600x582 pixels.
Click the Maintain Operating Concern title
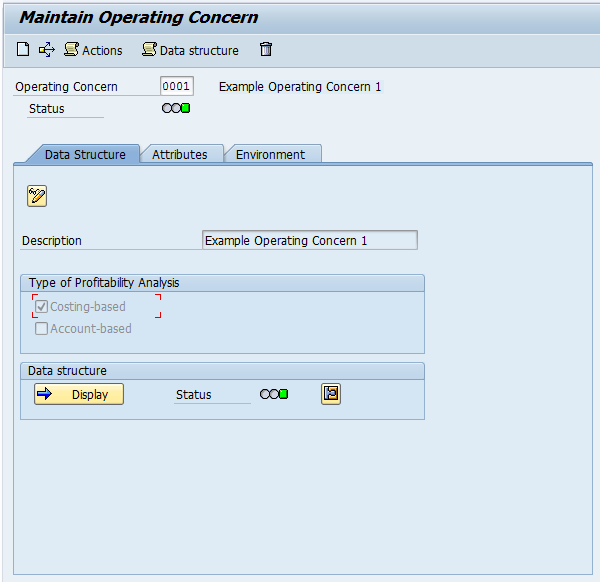pos(139,17)
